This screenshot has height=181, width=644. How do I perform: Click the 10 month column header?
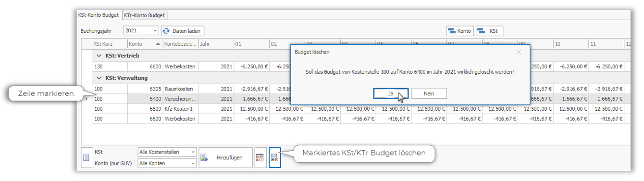coord(570,44)
